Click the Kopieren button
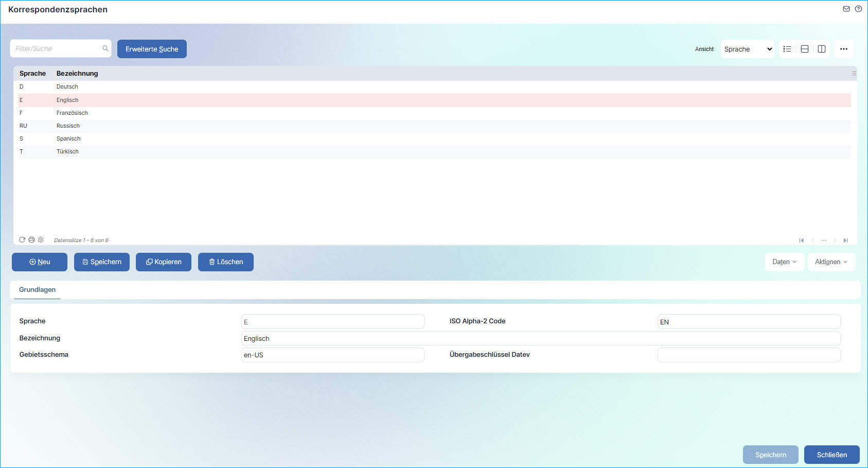The height and width of the screenshot is (468, 868). click(x=164, y=262)
